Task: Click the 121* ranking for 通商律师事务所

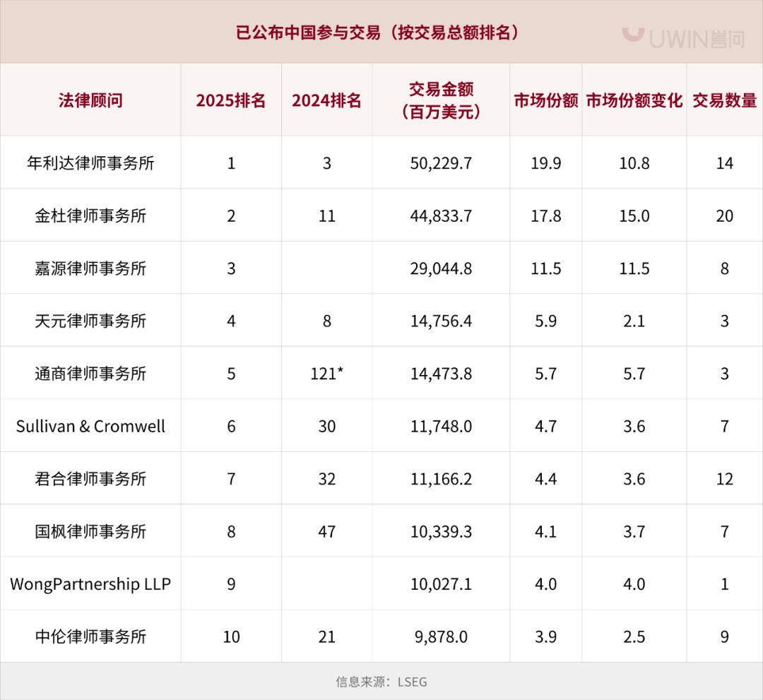Action: [327, 374]
